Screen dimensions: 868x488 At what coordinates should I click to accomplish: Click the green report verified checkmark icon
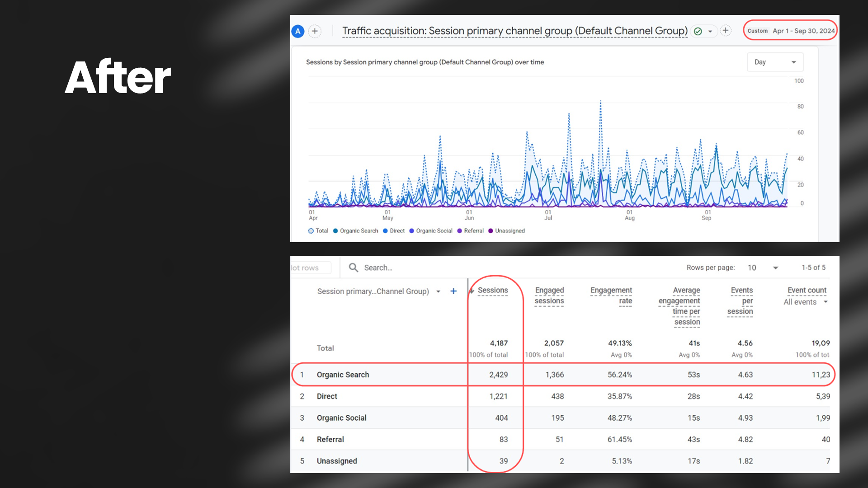tap(698, 31)
